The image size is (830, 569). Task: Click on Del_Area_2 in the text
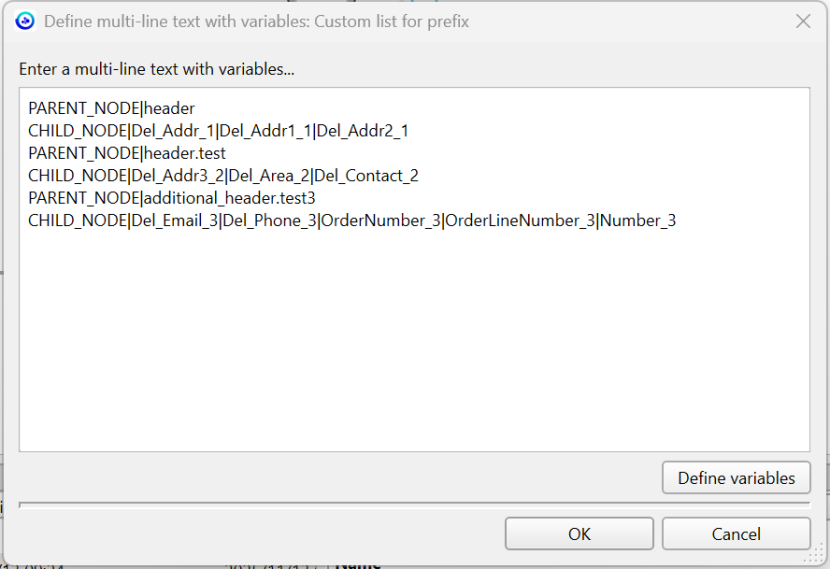point(269,176)
